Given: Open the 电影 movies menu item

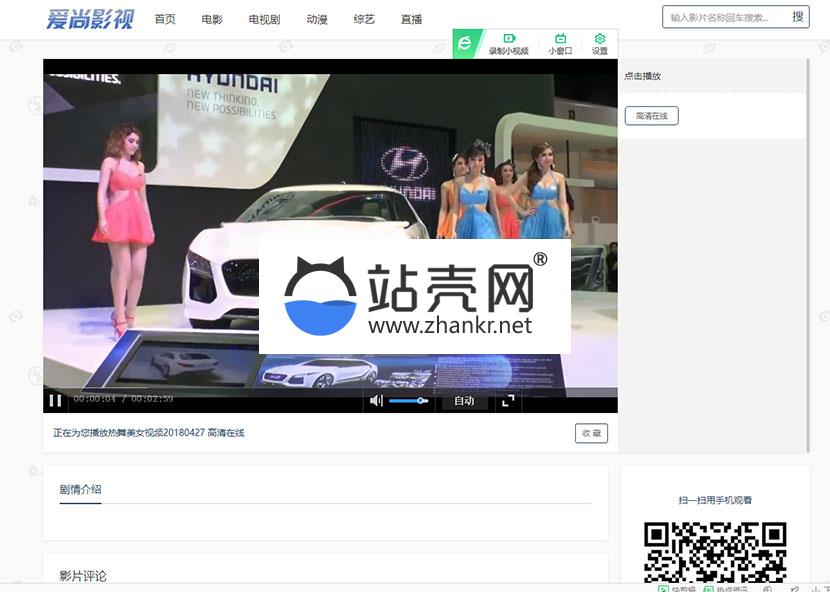Looking at the screenshot, I should 212,19.
